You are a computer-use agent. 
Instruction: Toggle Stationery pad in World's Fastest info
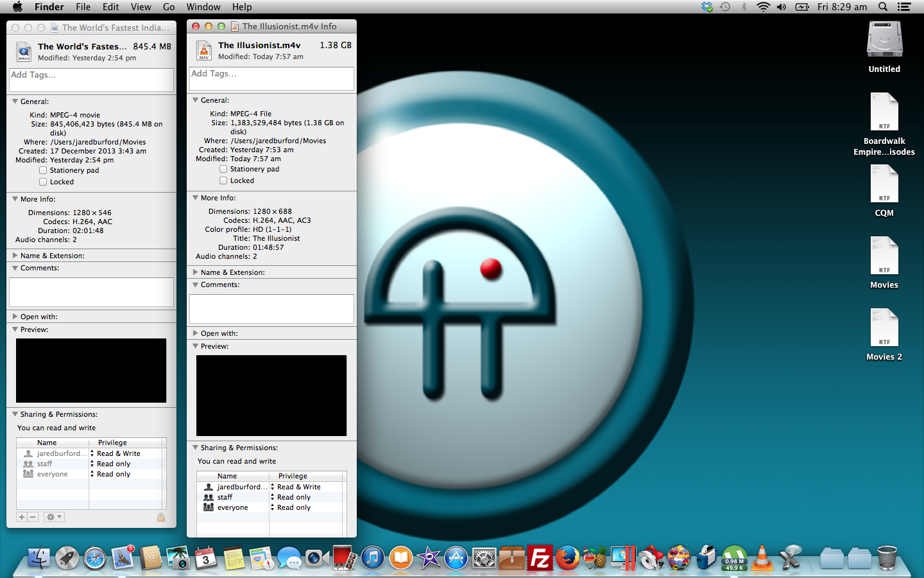(x=43, y=170)
